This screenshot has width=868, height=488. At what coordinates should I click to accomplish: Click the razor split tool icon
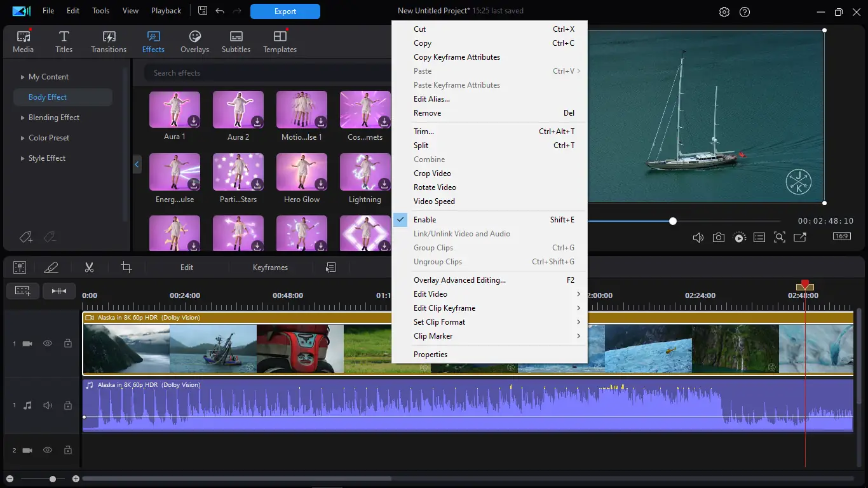[89, 268]
